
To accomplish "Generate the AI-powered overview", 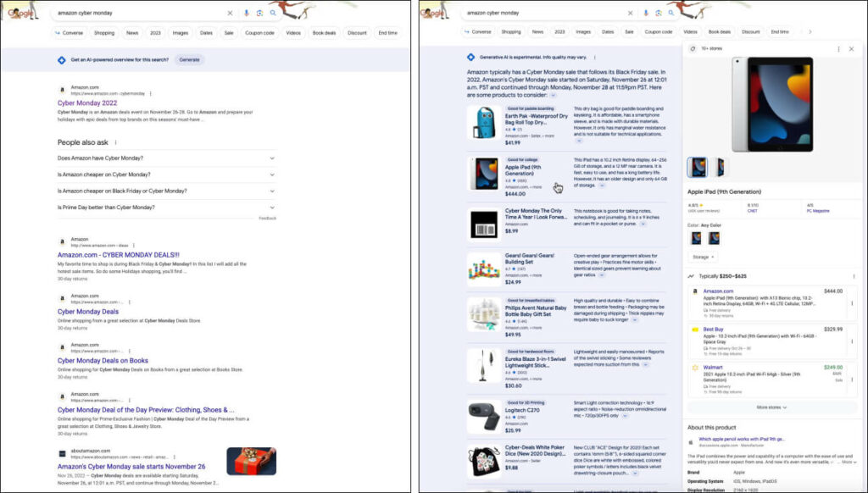I will click(x=189, y=60).
